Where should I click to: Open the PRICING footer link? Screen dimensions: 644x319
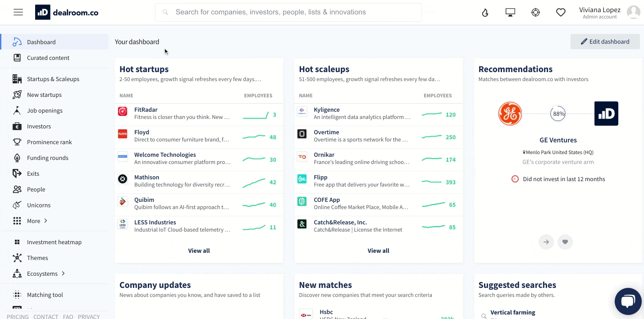click(18, 316)
